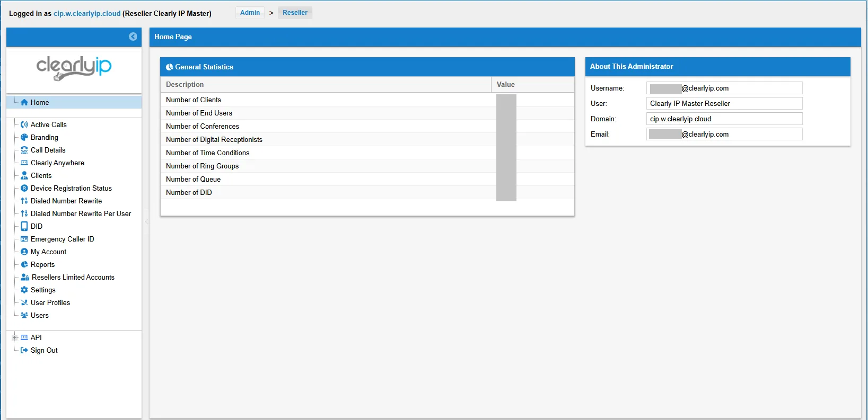This screenshot has height=420, width=868.
Task: Open Dialed Number Rewrite
Action: click(66, 201)
